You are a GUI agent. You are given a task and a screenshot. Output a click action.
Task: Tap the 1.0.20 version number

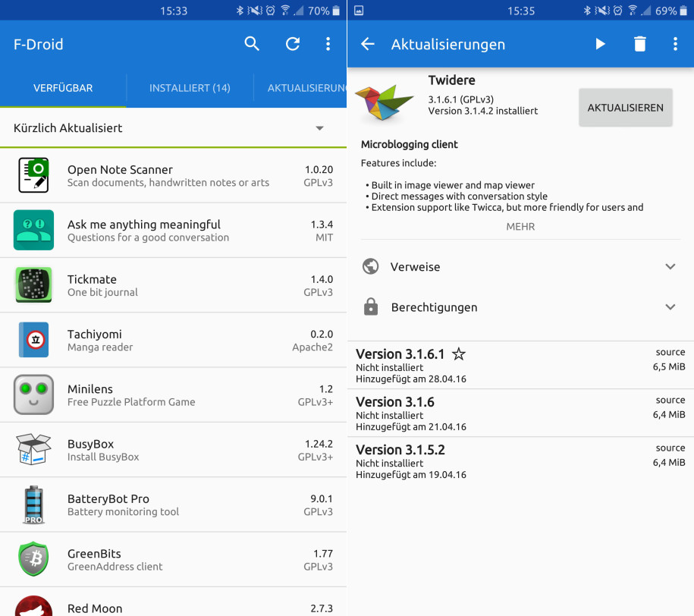pos(319,170)
